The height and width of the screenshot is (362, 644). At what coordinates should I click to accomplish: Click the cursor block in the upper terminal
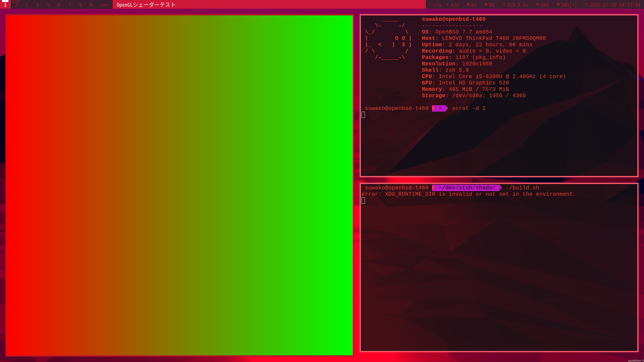(x=363, y=115)
